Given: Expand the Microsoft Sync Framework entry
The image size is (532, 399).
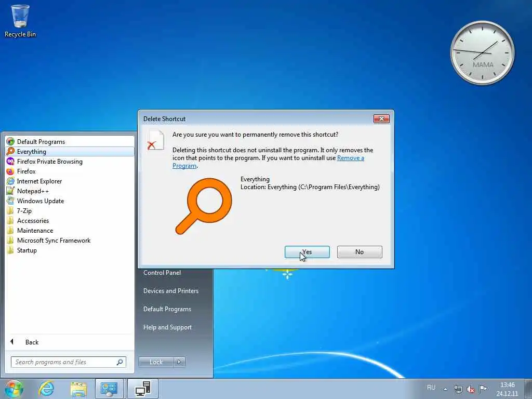Looking at the screenshot, I should [70, 240].
